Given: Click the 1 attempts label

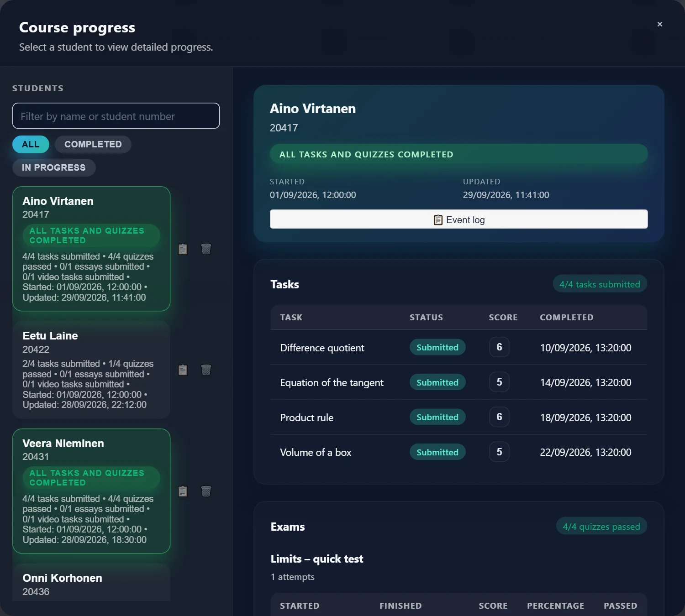Looking at the screenshot, I should click(292, 577).
